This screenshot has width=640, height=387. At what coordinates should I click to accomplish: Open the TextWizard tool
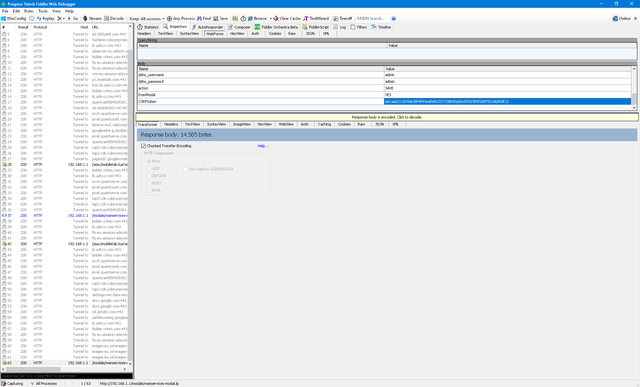[316, 18]
